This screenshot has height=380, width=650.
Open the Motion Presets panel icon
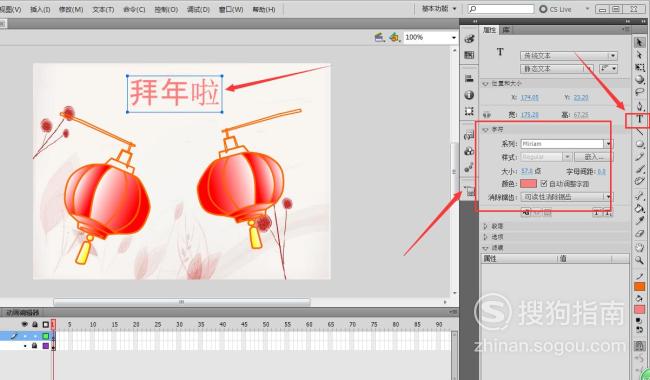(x=469, y=167)
